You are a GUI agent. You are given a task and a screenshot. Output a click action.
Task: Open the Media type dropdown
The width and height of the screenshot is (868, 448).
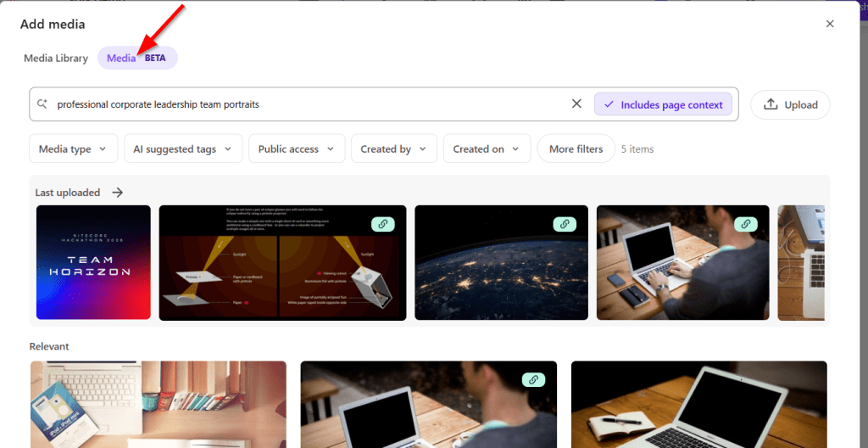(73, 148)
